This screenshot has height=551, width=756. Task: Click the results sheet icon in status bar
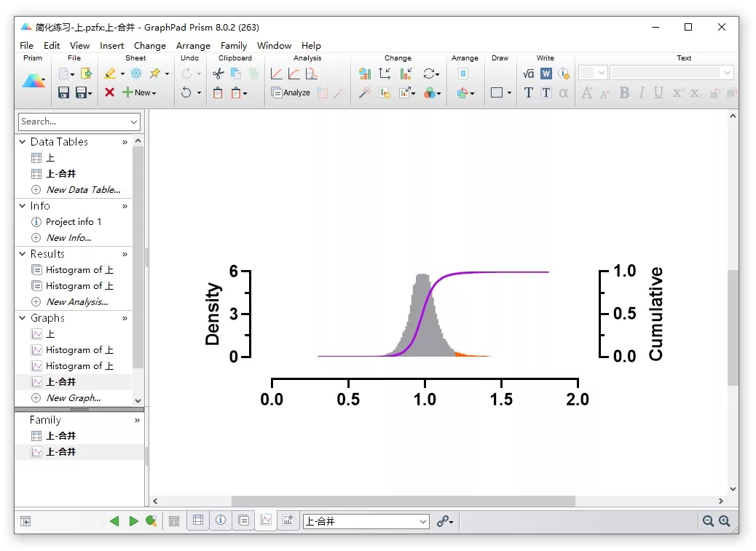tap(243, 520)
